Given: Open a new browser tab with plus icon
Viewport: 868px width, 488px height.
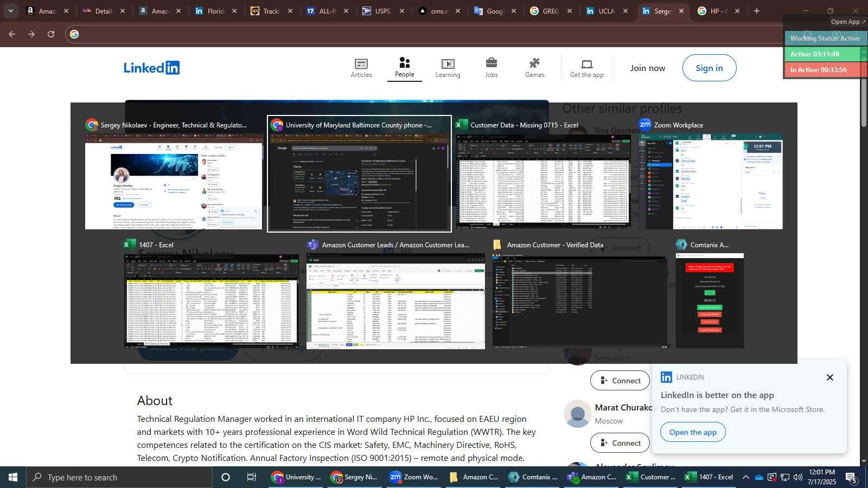Looking at the screenshot, I should pyautogui.click(x=757, y=11).
